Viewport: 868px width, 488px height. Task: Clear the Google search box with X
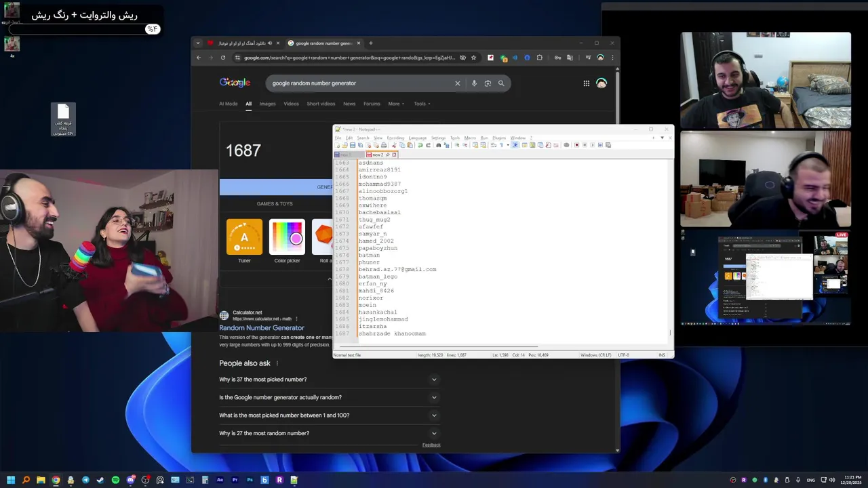(x=457, y=83)
